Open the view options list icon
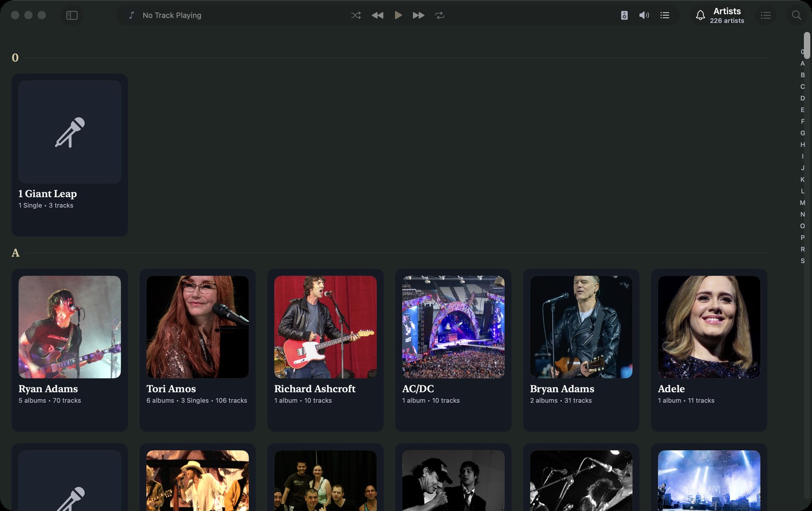The height and width of the screenshot is (511, 812). (x=766, y=15)
